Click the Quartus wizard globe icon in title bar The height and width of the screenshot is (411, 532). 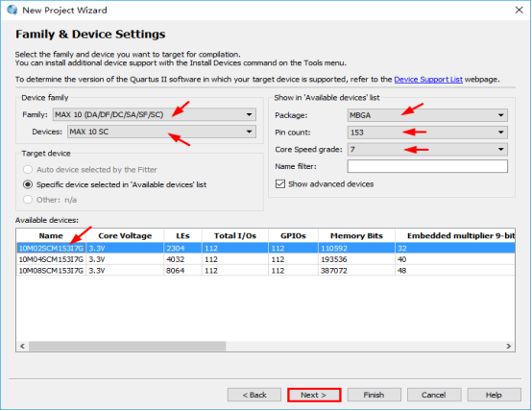point(12,10)
